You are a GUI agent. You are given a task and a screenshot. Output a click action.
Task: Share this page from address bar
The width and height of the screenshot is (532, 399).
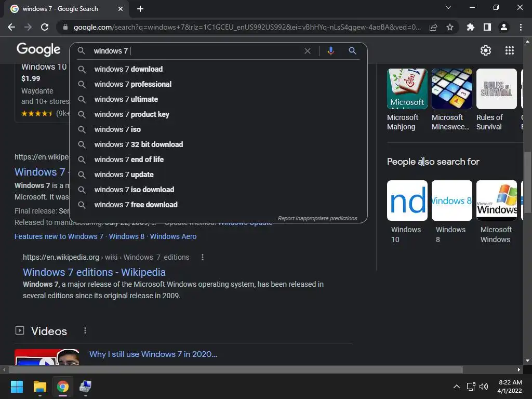point(433,27)
